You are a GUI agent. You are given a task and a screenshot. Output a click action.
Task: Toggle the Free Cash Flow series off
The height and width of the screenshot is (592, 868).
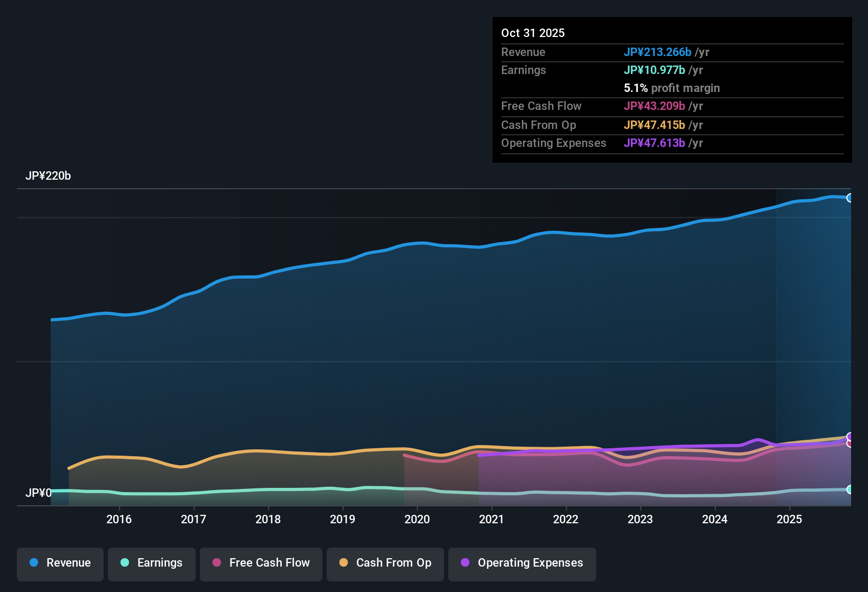pos(261,563)
